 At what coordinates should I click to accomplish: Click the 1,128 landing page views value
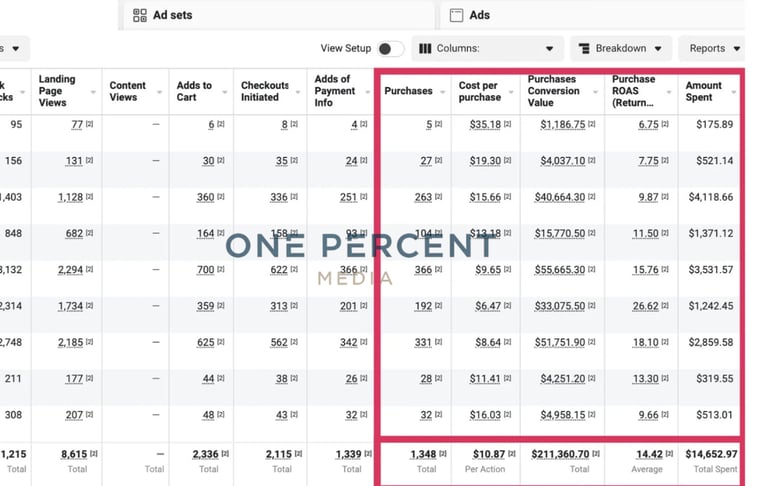pos(69,198)
